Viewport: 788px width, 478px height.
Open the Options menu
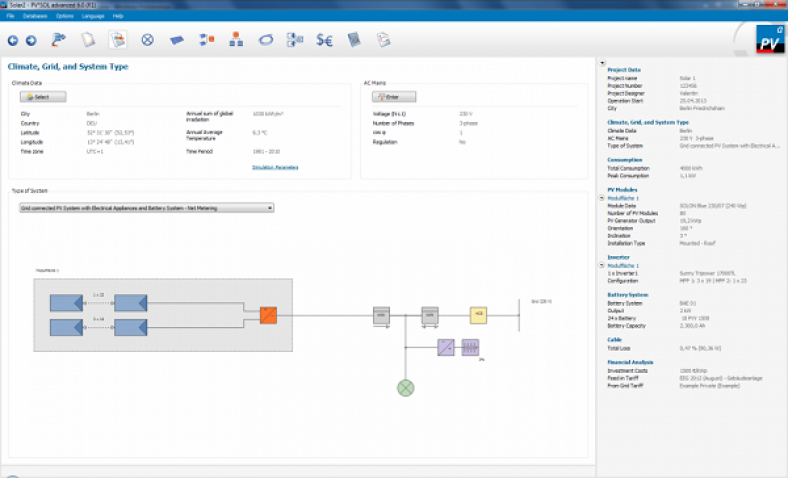click(x=65, y=16)
